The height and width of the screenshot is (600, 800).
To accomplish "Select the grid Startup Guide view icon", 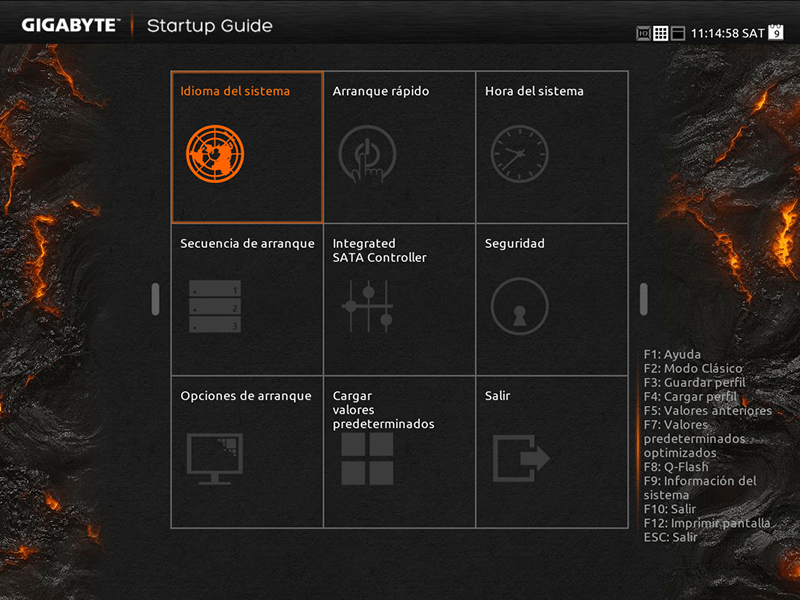I will [661, 34].
